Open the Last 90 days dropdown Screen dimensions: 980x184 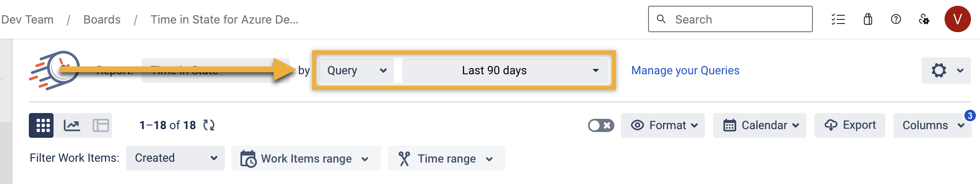505,71
